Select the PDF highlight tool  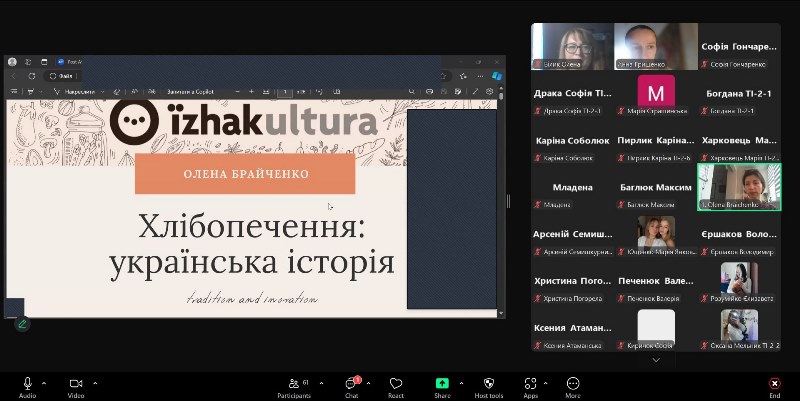pyautogui.click(x=31, y=92)
